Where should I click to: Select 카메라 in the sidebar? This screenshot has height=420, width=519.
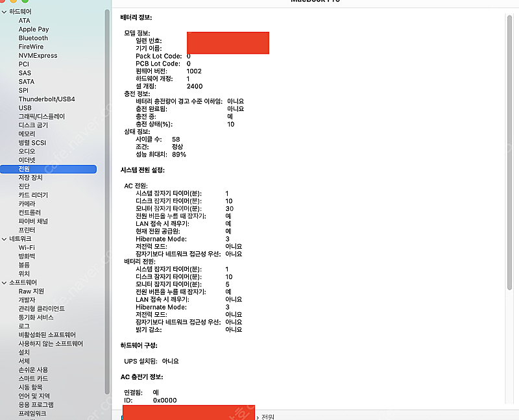click(27, 204)
